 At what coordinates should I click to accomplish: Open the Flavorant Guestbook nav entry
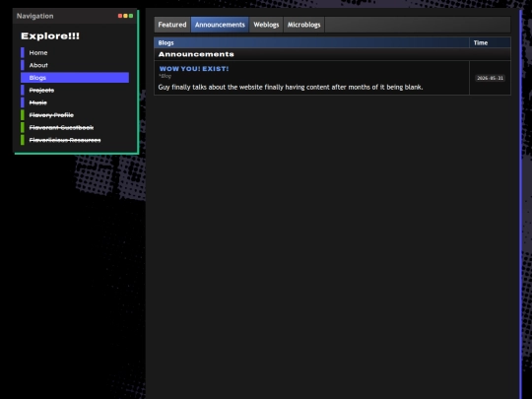click(75, 127)
